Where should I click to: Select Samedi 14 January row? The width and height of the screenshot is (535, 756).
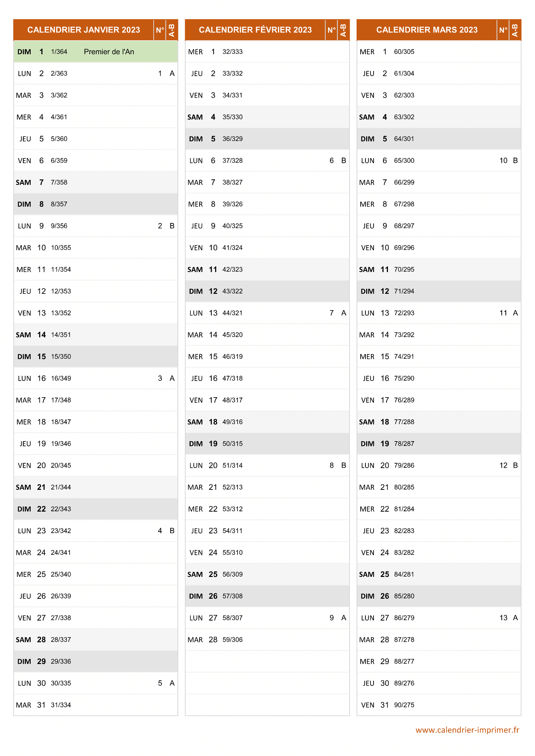pos(96,335)
